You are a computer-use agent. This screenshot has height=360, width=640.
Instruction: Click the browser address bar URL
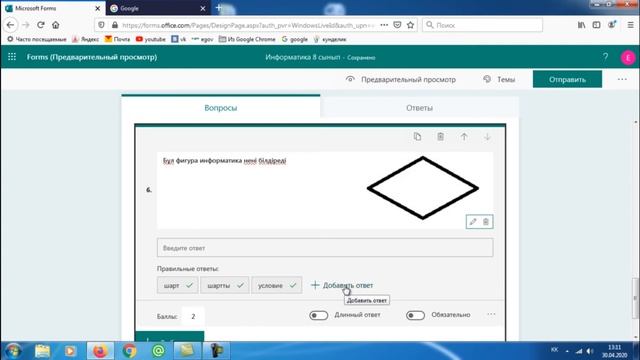pyautogui.click(x=248, y=25)
